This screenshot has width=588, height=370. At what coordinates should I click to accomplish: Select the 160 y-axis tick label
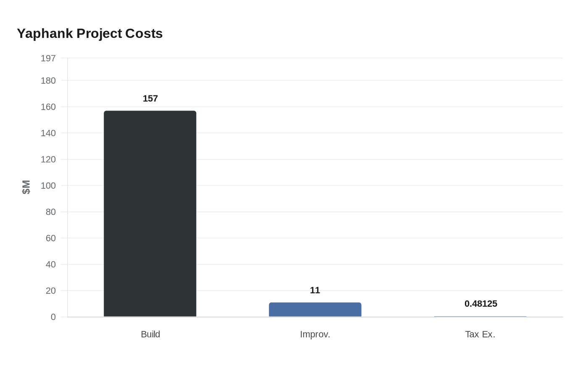tap(48, 107)
